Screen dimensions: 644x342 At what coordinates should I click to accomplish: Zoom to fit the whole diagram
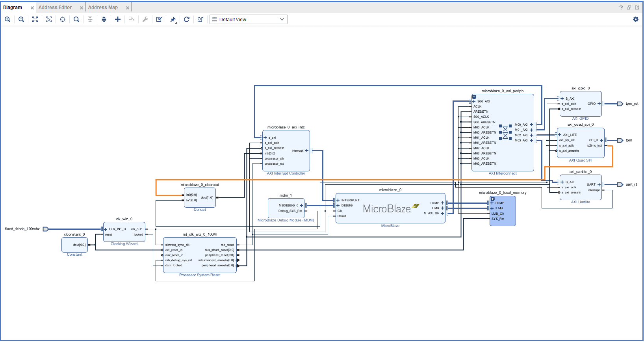(x=35, y=19)
